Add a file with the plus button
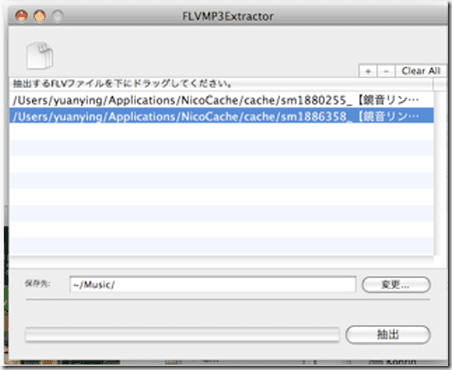Screen dimensions: 452x370 point(368,71)
